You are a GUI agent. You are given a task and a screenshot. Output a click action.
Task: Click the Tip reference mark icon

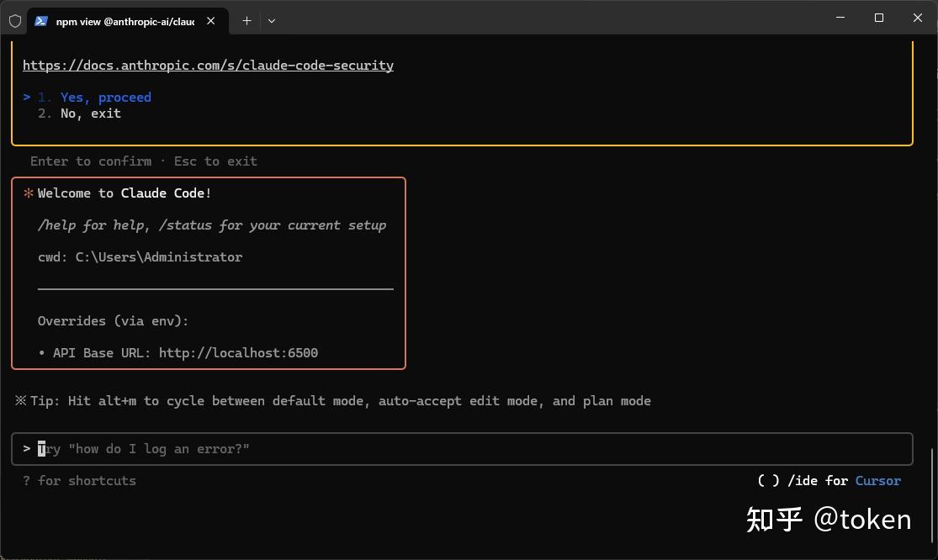pos(21,401)
